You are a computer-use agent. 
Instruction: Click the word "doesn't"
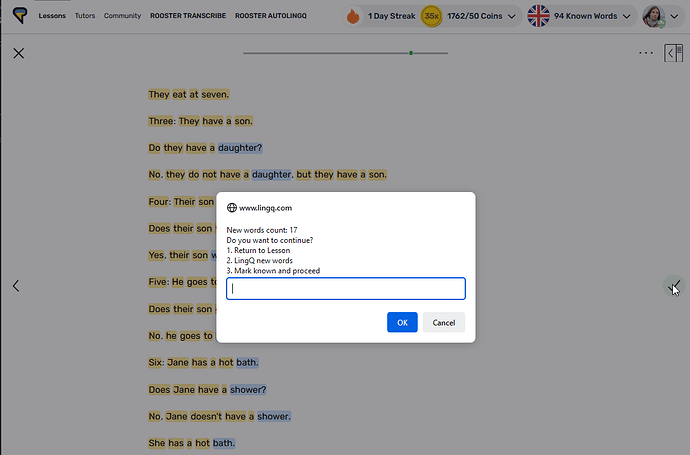(206, 416)
